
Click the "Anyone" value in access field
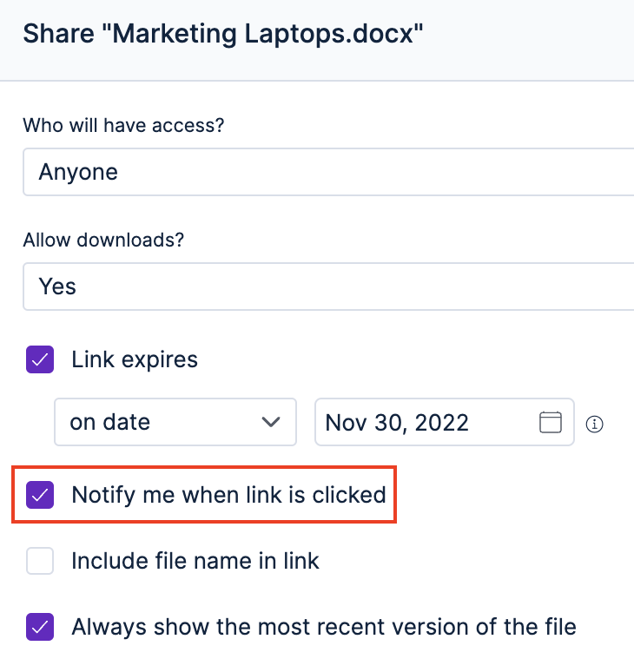pyautogui.click(x=78, y=172)
